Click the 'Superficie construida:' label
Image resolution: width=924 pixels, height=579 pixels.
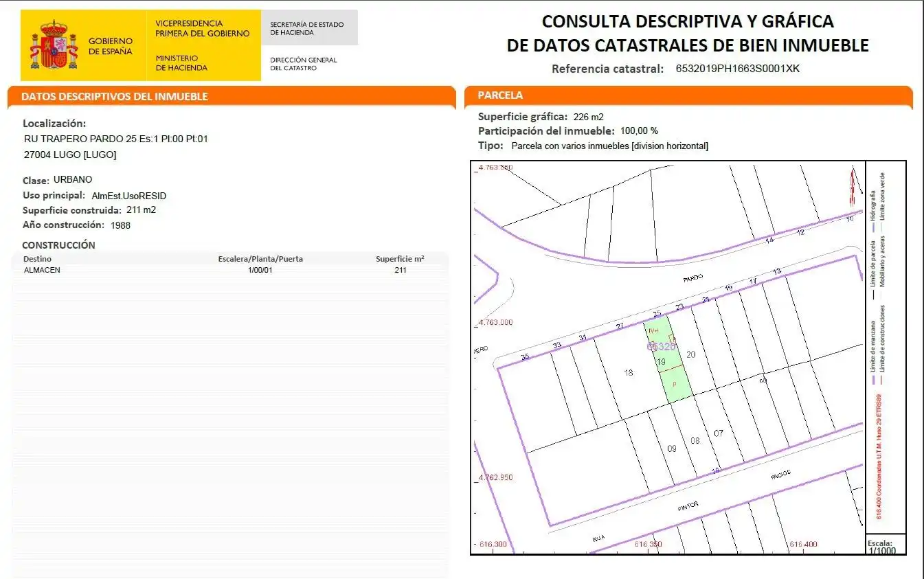72,211
